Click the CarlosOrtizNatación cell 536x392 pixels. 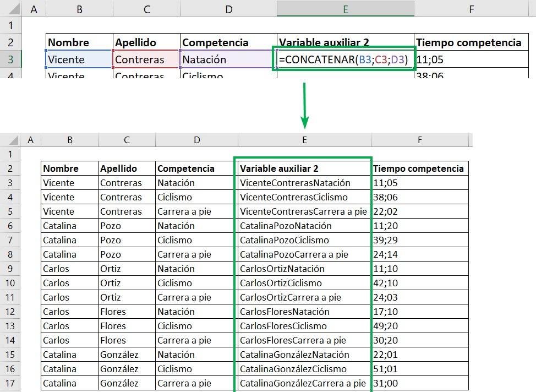(304, 269)
